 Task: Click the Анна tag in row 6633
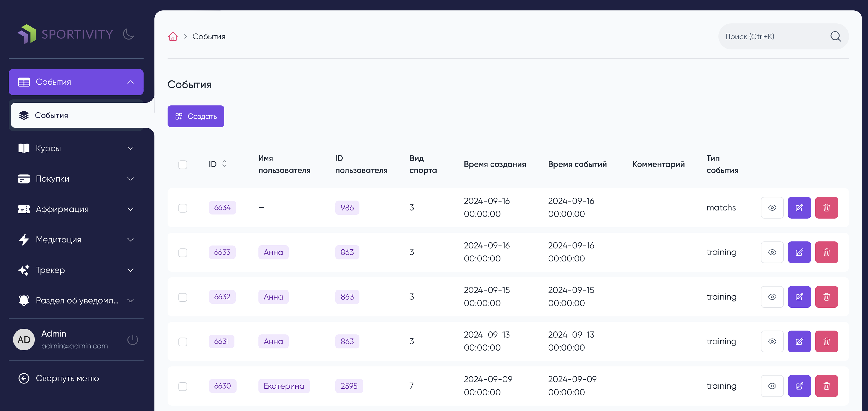tap(273, 252)
